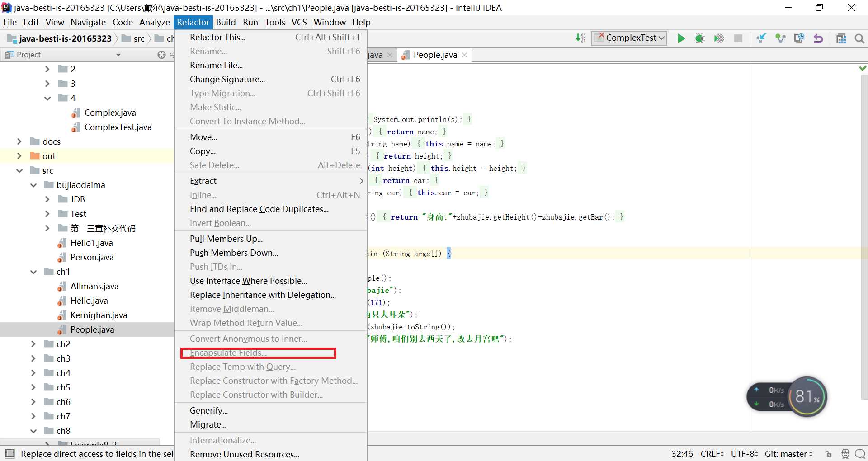
Task: Open the event log speech bubble icon
Action: [x=860, y=454]
